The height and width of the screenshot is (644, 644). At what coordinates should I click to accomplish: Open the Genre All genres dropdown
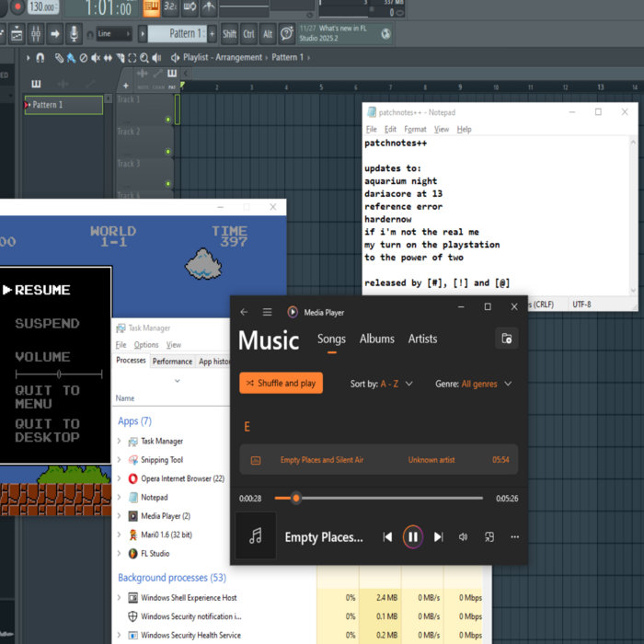click(x=474, y=384)
